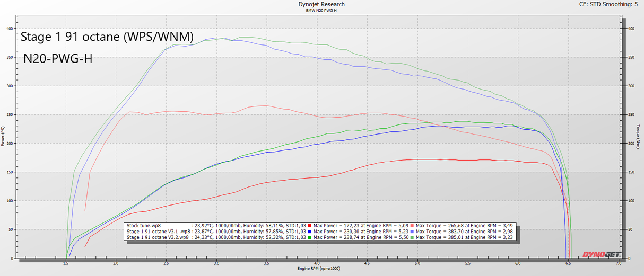Click the CF: STD Smoothing: 5 label
This screenshot has width=644, height=276.
[609, 4]
